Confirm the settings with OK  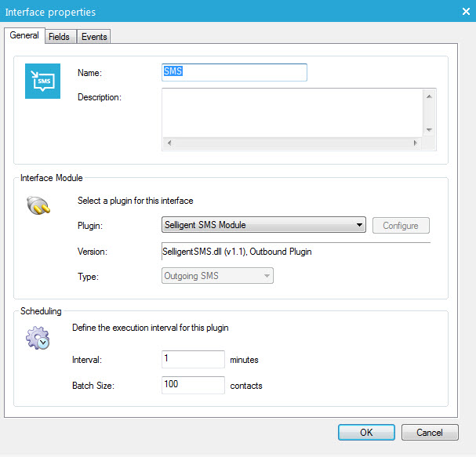(x=366, y=432)
